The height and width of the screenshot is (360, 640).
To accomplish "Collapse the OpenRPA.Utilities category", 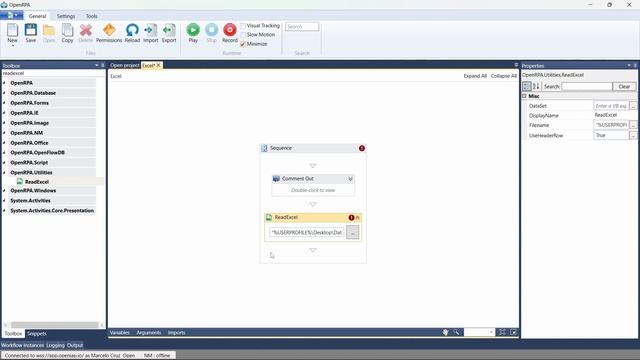I will pyautogui.click(x=4, y=173).
